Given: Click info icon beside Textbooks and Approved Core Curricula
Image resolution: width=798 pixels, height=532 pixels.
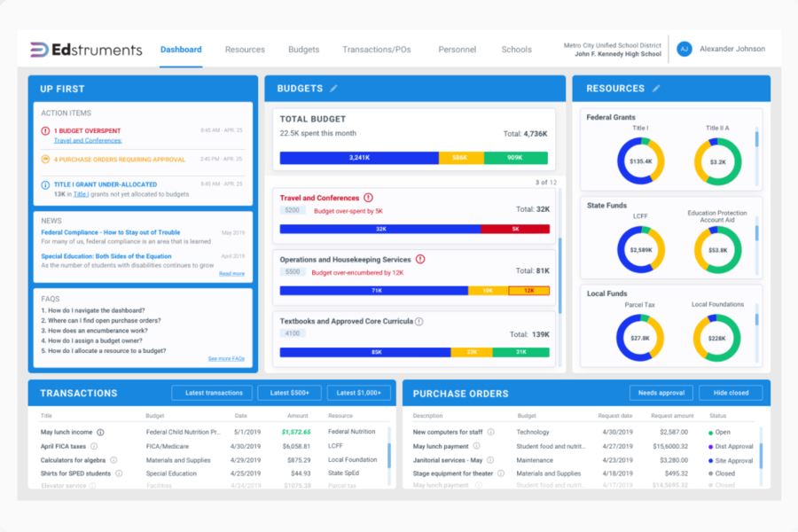Looking at the screenshot, I should 419,321.
